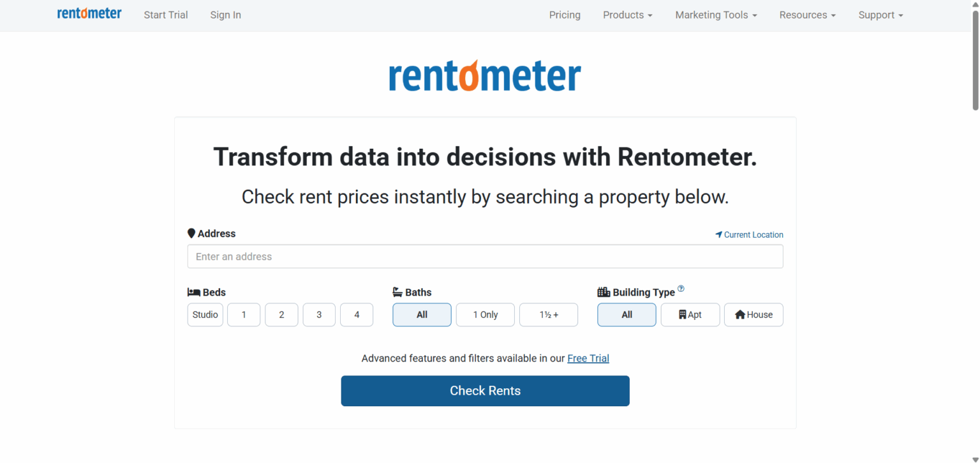This screenshot has height=463, width=980.
Task: Click inside the Enter an address field
Action: coord(485,256)
